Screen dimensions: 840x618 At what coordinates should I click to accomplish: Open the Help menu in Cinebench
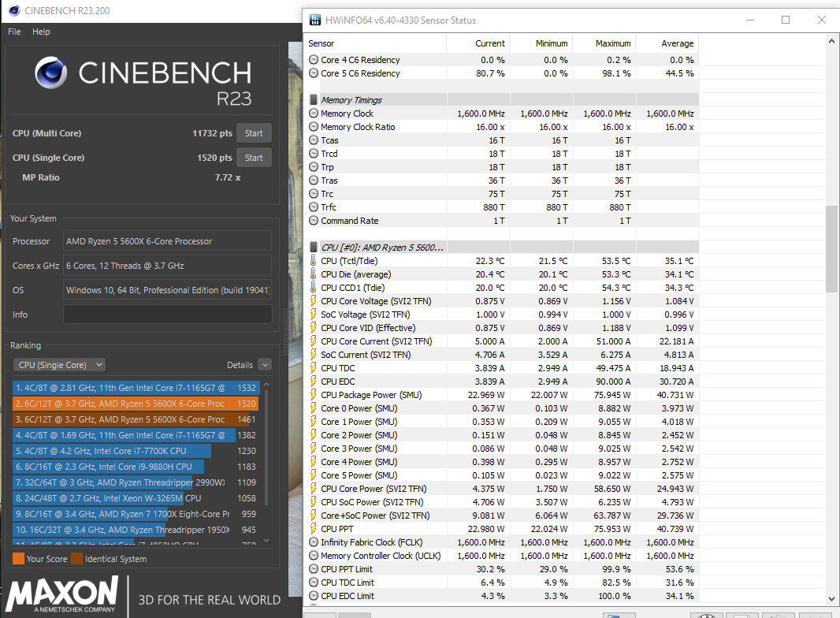click(41, 32)
